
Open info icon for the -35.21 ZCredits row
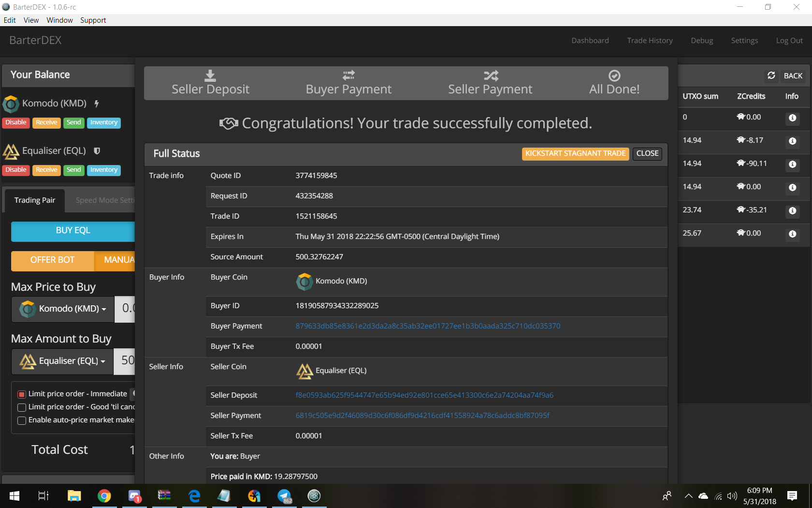[793, 210]
